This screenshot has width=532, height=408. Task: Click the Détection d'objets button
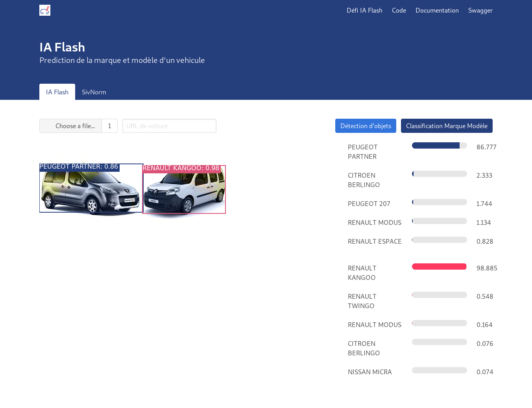[x=366, y=126]
